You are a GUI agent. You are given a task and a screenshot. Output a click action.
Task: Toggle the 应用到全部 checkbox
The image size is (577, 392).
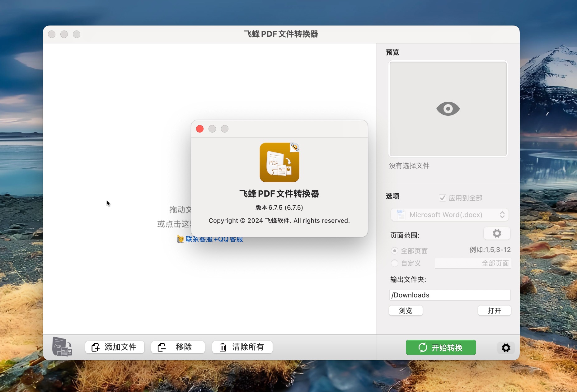442,198
